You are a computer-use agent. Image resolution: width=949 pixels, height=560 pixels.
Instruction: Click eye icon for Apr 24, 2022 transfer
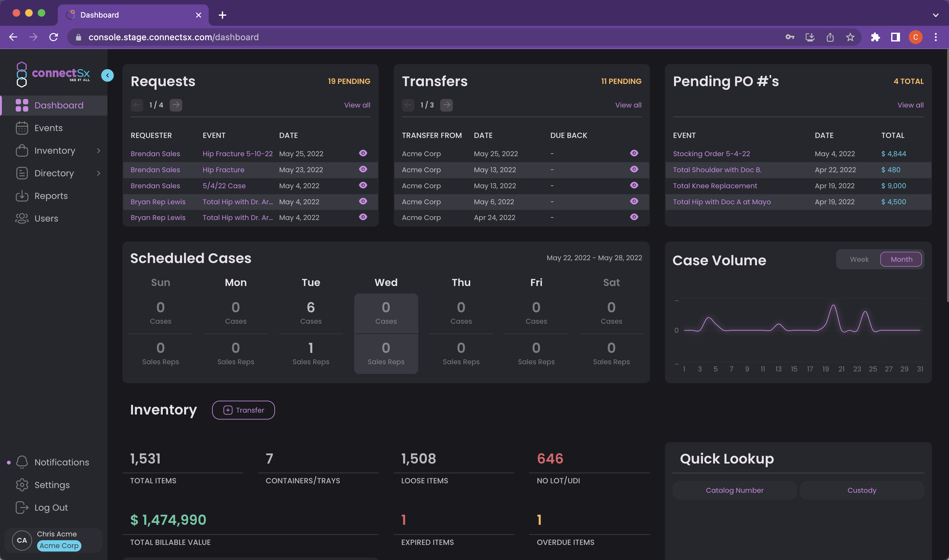tap(634, 217)
